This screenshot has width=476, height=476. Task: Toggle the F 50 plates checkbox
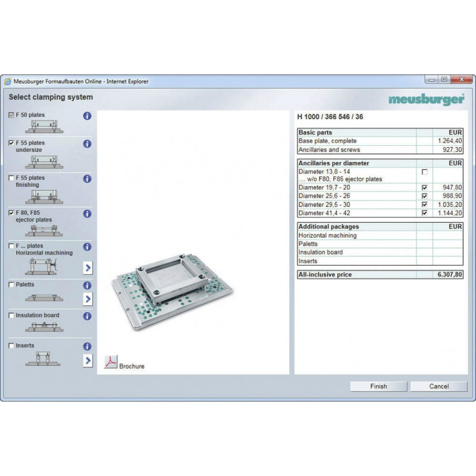(11, 115)
